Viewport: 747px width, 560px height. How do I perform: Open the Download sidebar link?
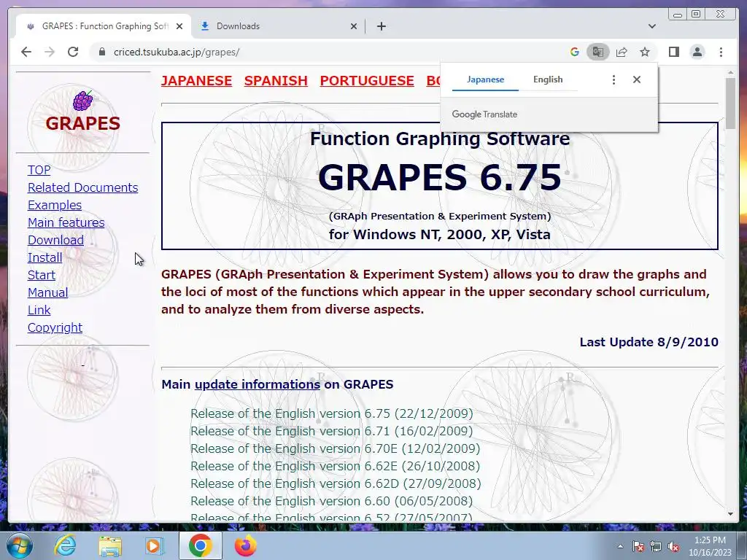[x=55, y=240]
